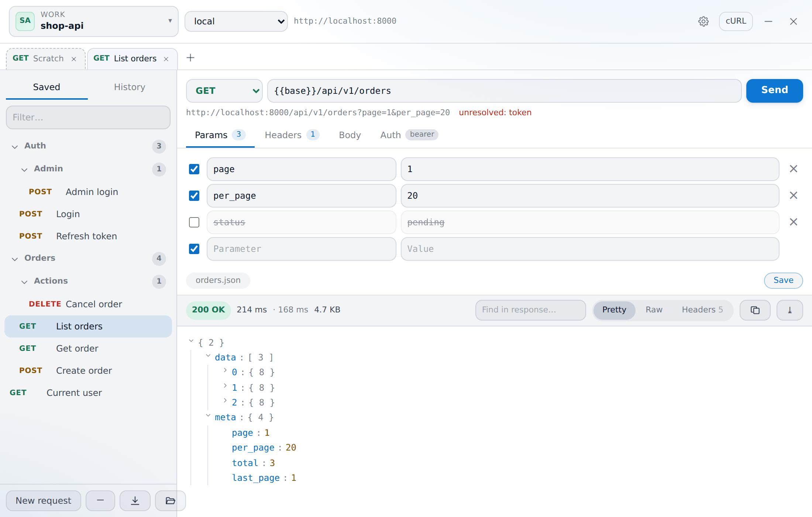Click the import download icon in sidebar footer
The height and width of the screenshot is (517, 812).
tap(135, 500)
